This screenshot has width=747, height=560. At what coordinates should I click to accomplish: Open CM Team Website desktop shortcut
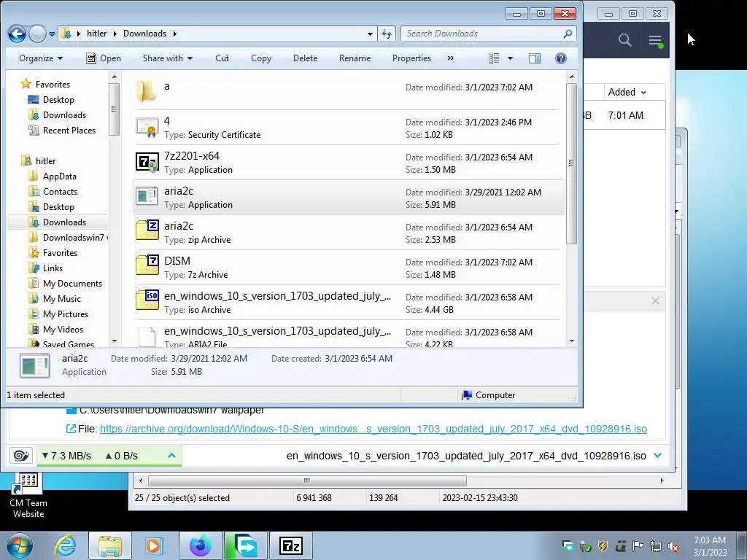[28, 496]
